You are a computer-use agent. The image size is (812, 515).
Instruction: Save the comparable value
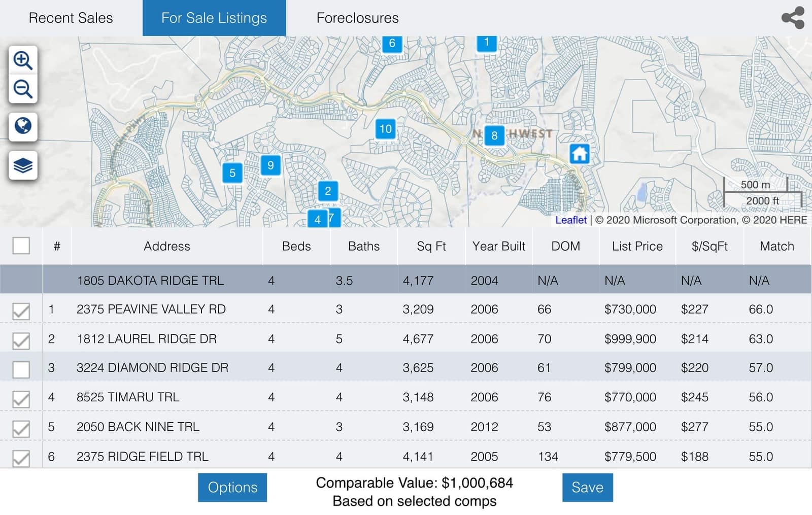pyautogui.click(x=587, y=488)
